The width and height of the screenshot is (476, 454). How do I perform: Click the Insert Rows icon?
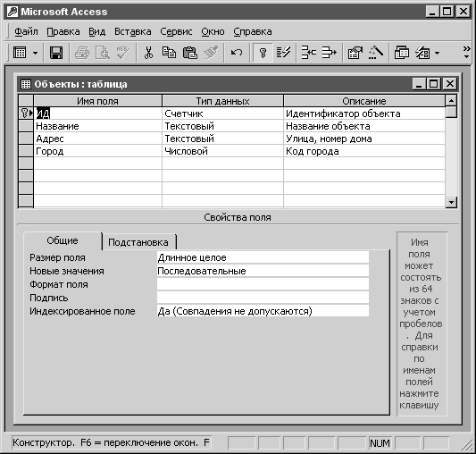tap(309, 53)
